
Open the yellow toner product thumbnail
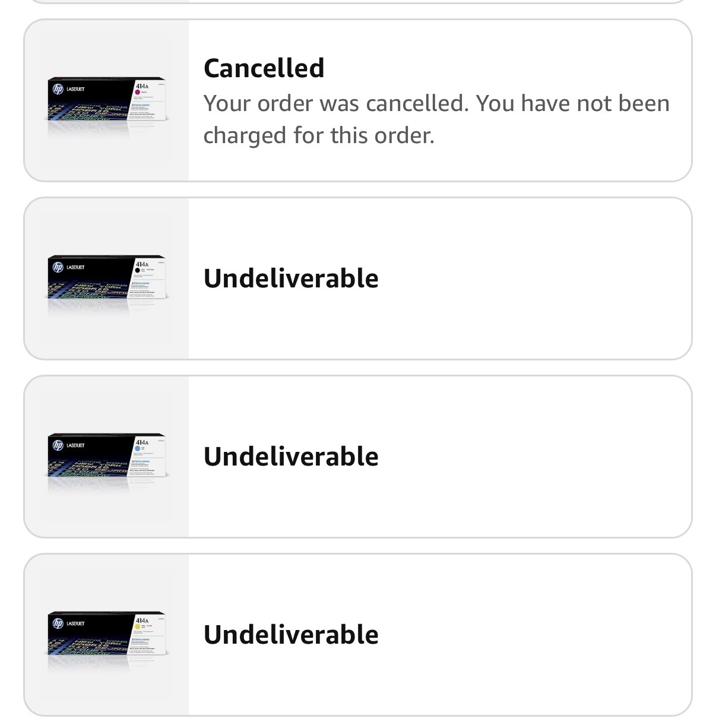coord(107,635)
